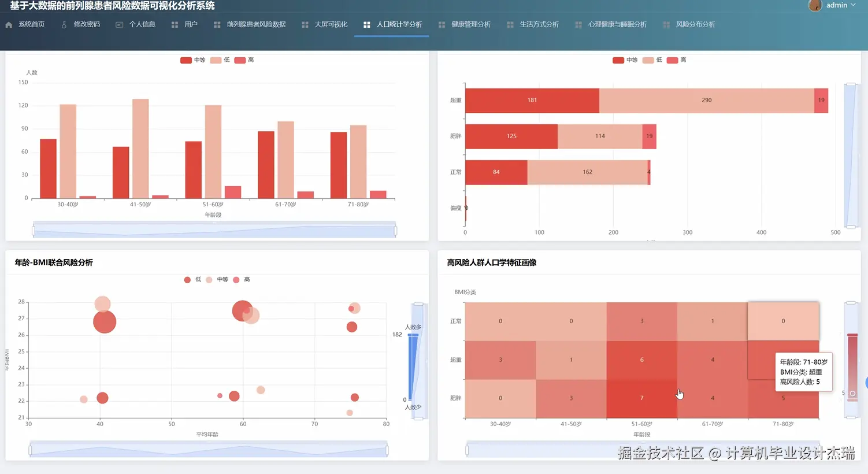Image resolution: width=868 pixels, height=474 pixels.
Task: Click the admin user avatar
Action: [815, 5]
